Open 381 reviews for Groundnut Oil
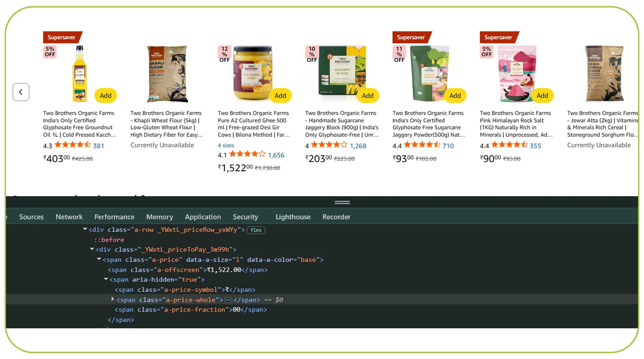Screen dimensions: 644x359 pyautogui.click(x=98, y=146)
